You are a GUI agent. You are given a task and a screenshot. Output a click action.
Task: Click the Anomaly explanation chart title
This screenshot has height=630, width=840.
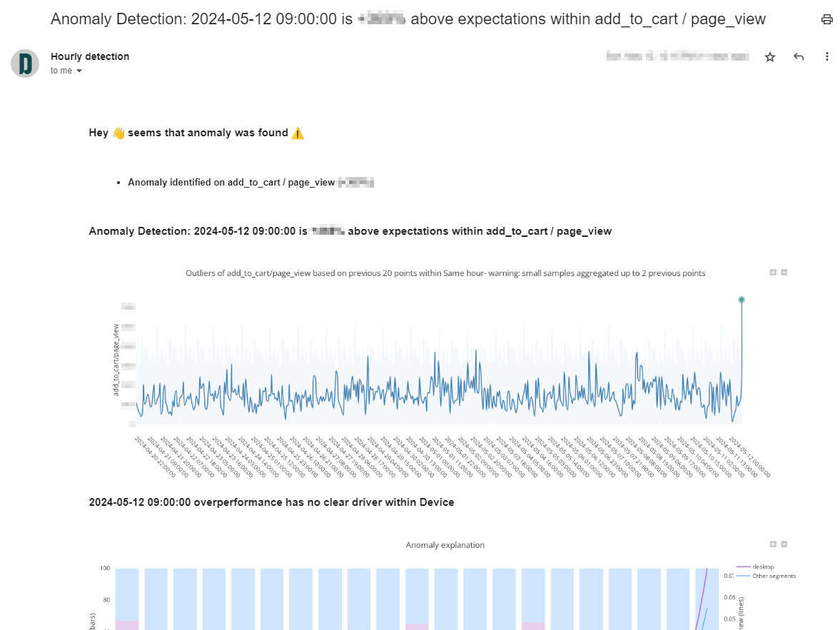445,545
